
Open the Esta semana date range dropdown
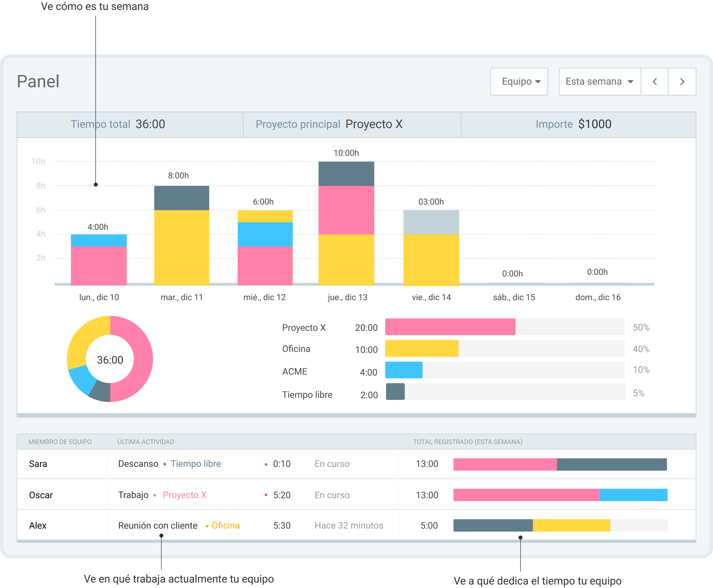(599, 82)
